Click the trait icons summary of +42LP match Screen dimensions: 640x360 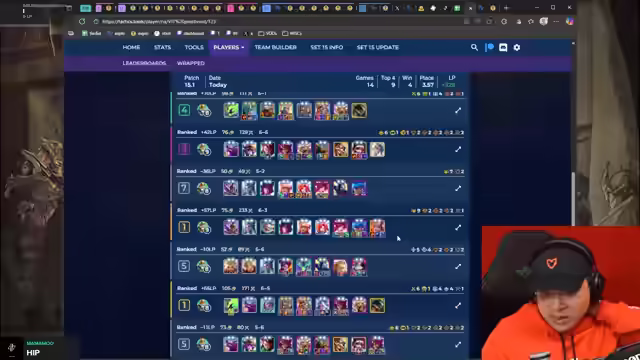click(x=421, y=133)
